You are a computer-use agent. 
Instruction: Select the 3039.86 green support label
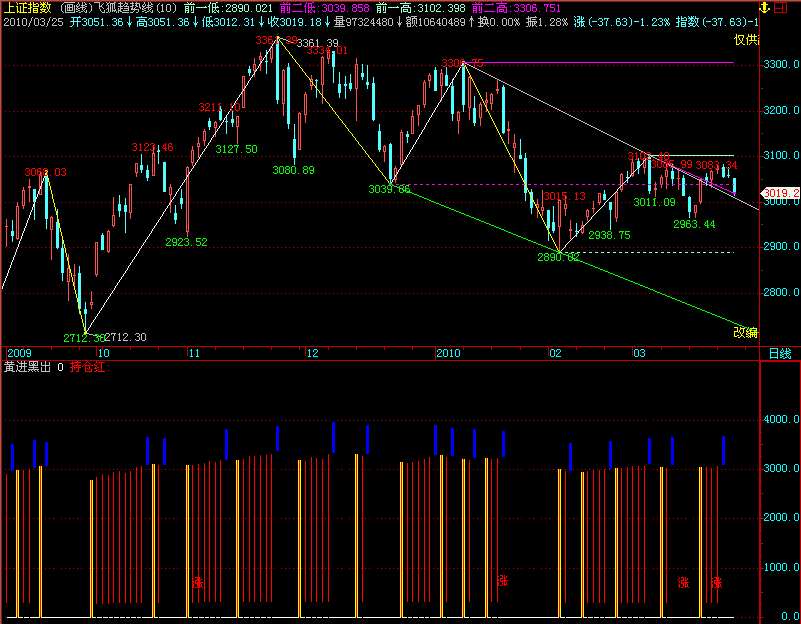click(x=389, y=189)
